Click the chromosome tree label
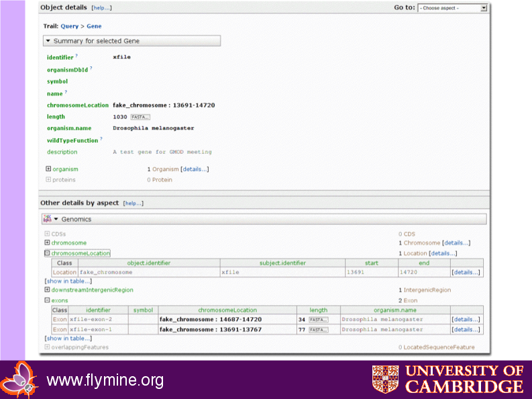Image resolution: width=532 pixels, height=399 pixels. 69,243
